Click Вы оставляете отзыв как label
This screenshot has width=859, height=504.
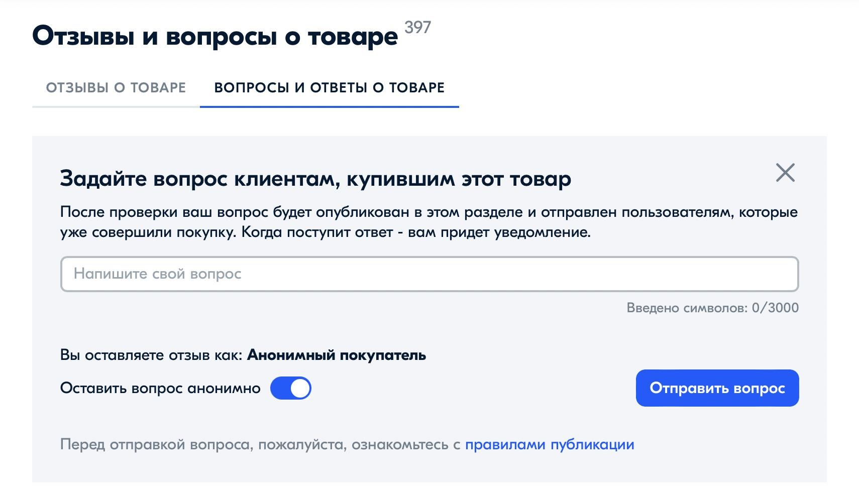151,355
